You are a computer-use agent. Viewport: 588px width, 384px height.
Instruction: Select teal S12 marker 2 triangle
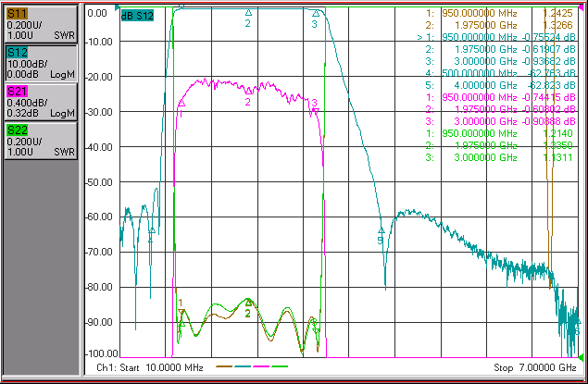tap(248, 13)
